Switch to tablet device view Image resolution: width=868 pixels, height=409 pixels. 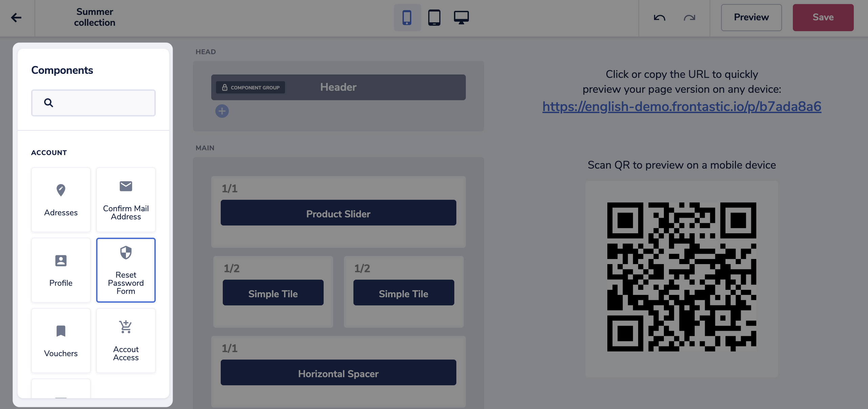[434, 18]
